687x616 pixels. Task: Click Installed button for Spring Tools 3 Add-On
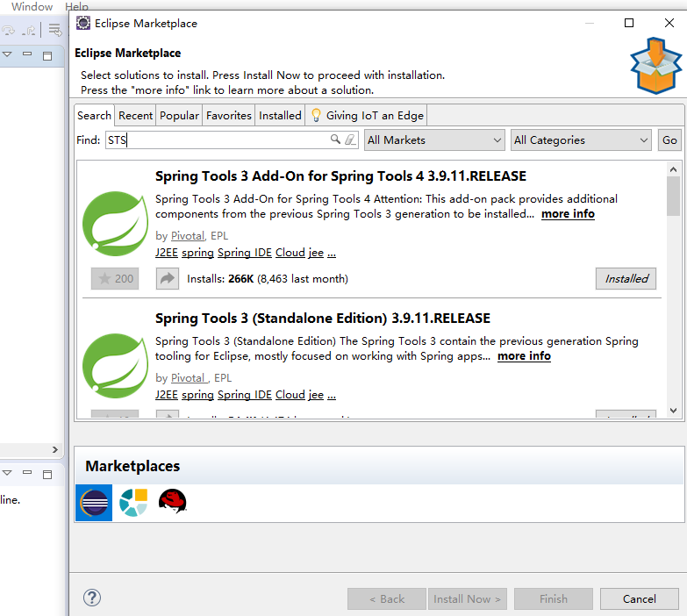point(626,279)
